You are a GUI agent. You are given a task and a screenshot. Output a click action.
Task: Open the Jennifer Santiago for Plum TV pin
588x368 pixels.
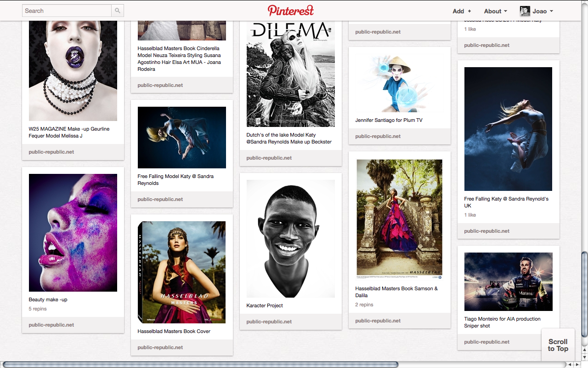click(x=399, y=83)
